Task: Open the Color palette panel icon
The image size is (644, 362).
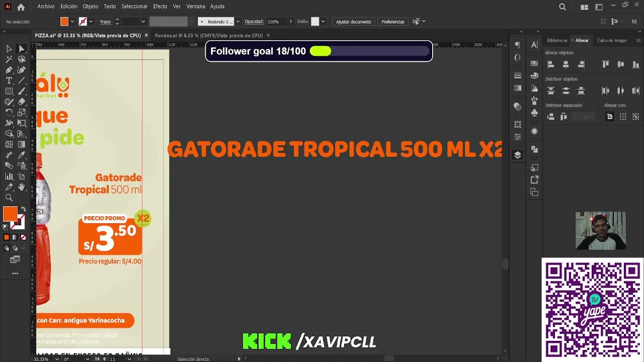Action: tap(534, 75)
